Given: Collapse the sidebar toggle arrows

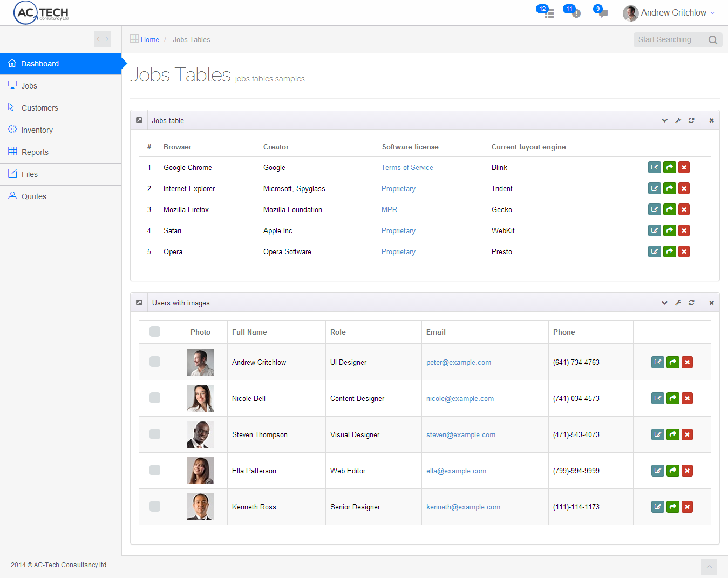Looking at the screenshot, I should click(x=103, y=39).
